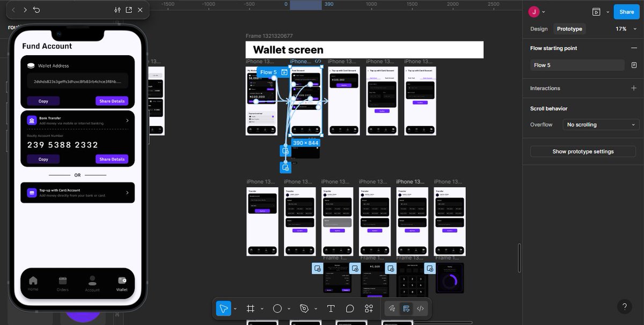The width and height of the screenshot is (644, 325).
Task: Click Copy under Wallet Address in preview
Action: point(43,101)
